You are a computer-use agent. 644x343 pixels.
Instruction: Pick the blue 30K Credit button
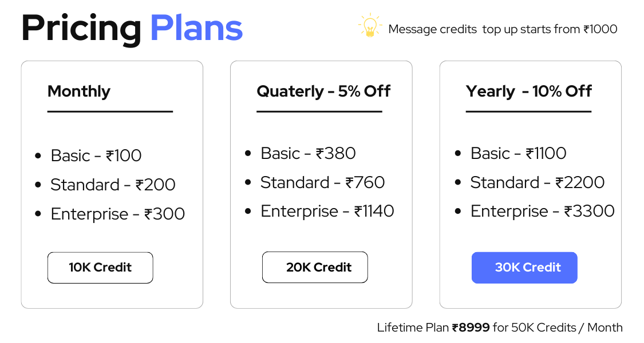[524, 268]
